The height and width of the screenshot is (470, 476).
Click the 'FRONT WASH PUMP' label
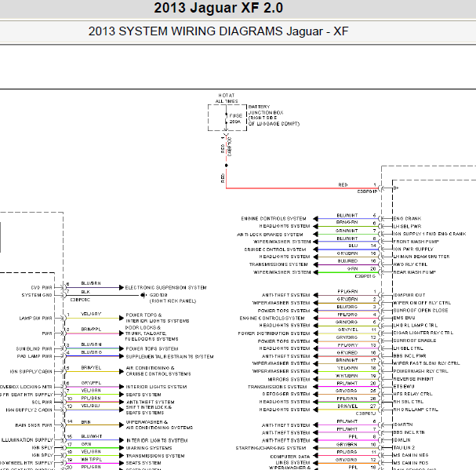416,242
